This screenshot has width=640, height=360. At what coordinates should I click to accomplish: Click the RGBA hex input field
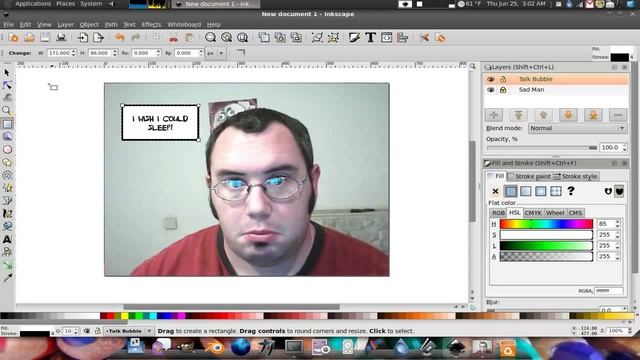pos(609,291)
